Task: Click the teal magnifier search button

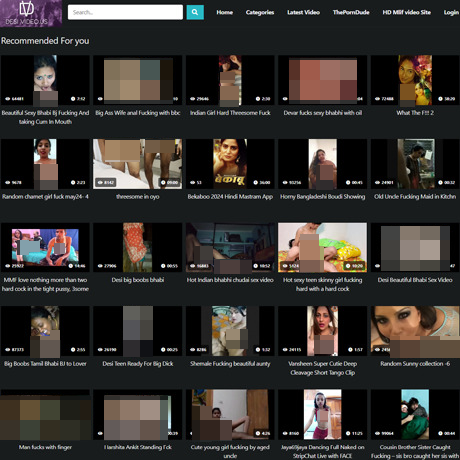Action: 195,12
